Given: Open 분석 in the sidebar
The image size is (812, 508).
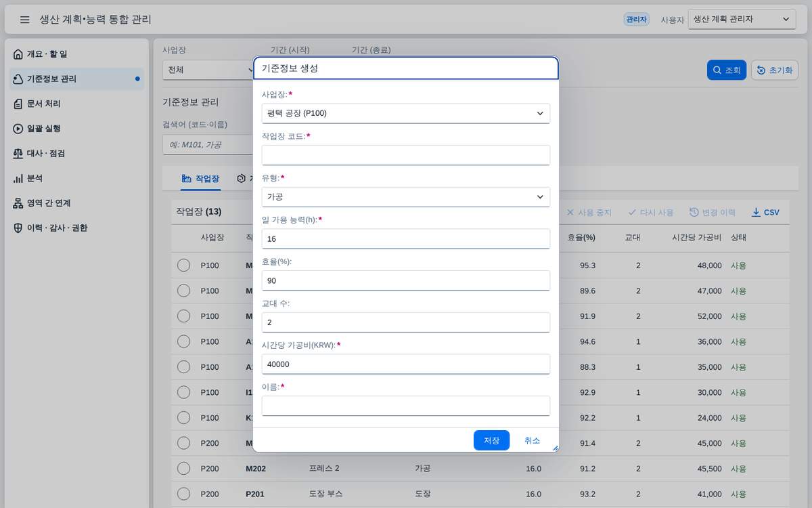Looking at the screenshot, I should (76, 178).
